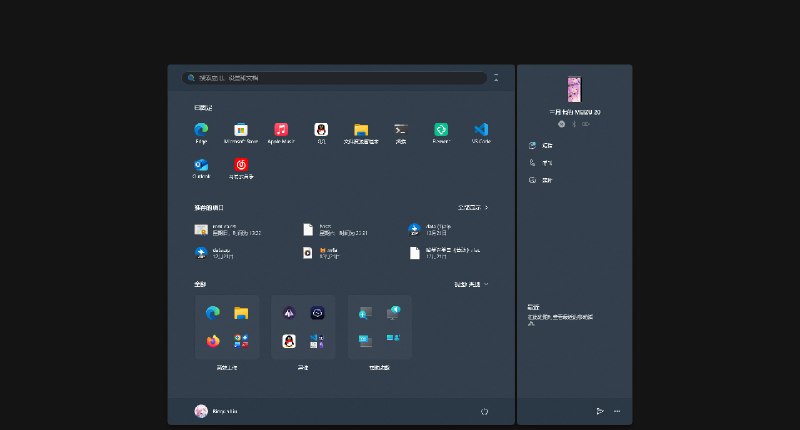
Task: Click the phone screen thumbnail image
Action: click(574, 89)
